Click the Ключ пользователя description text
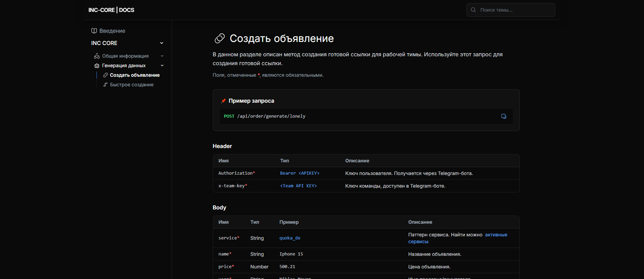Screen dimensions: 644x279 [x=409, y=173]
